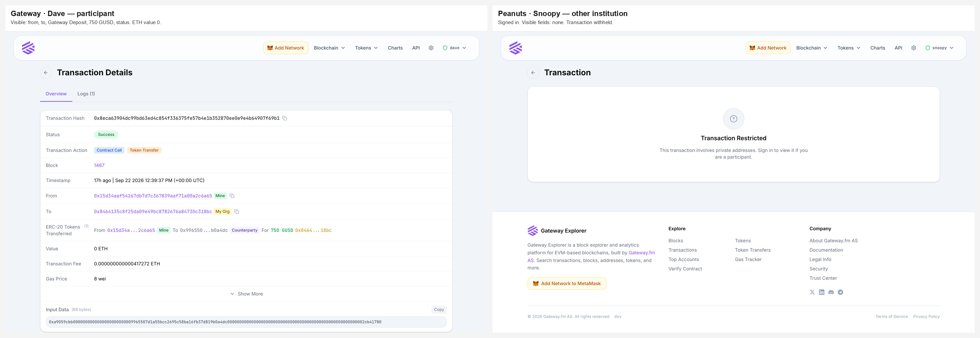Image resolution: width=980 pixels, height=338 pixels.
Task: Open the LinkedIn icon in footer
Action: [821, 292]
